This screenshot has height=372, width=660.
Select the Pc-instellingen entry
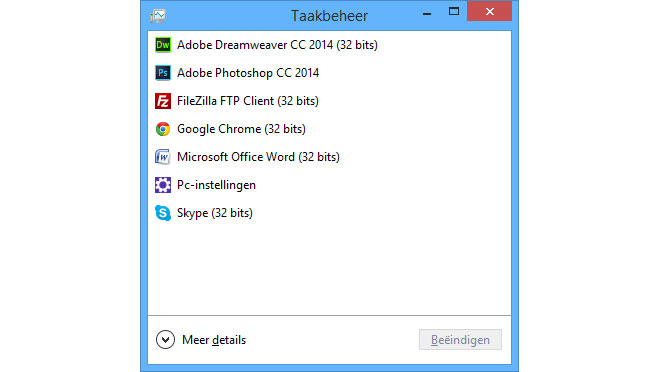pos(329,185)
